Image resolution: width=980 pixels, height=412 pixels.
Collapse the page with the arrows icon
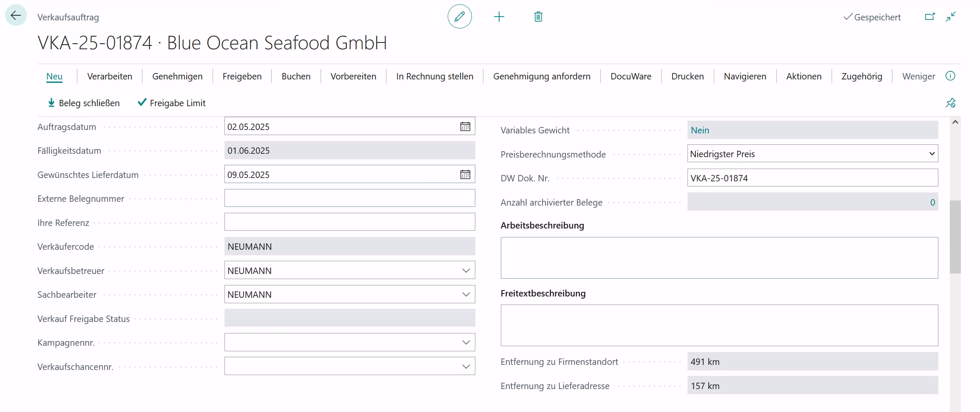951,17
